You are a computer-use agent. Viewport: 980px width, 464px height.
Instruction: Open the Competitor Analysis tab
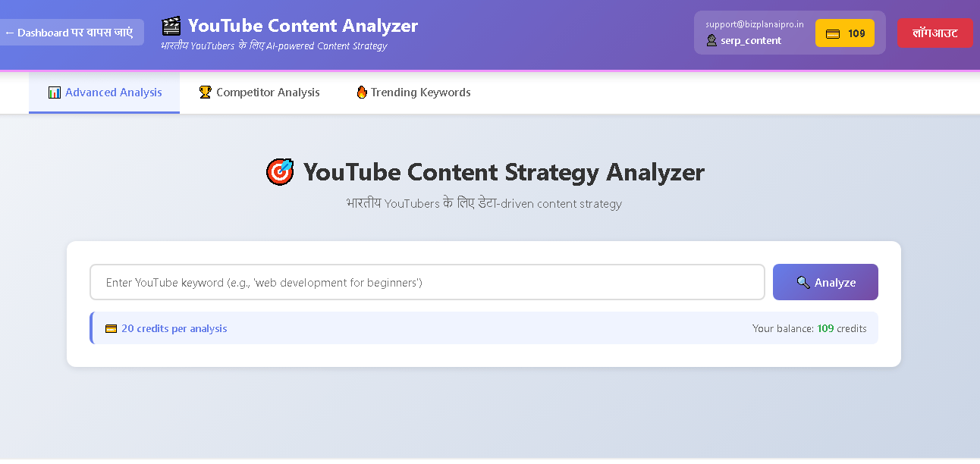coord(259,92)
